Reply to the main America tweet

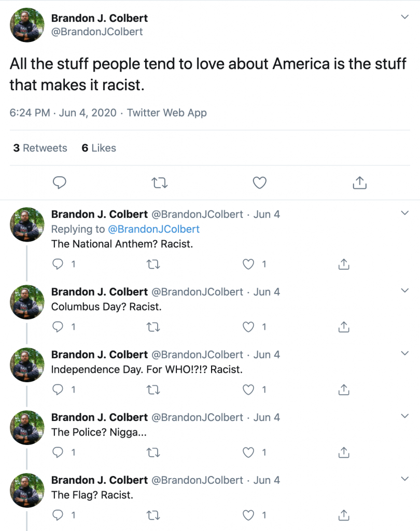(60, 183)
